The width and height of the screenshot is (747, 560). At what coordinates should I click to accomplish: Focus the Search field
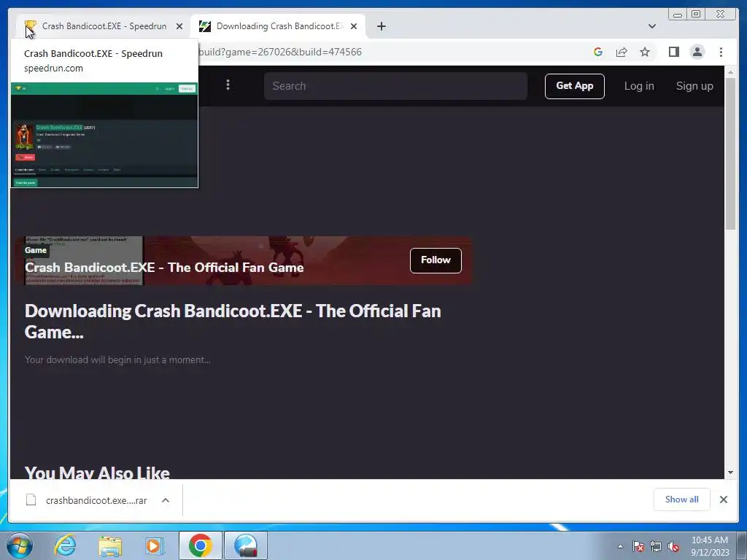click(396, 86)
